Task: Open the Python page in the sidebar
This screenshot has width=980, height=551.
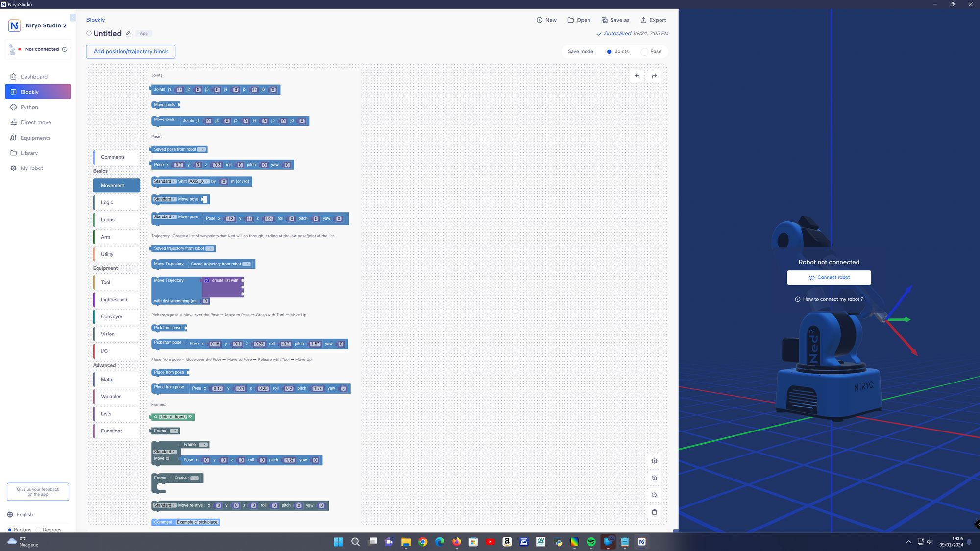Action: tap(38, 107)
